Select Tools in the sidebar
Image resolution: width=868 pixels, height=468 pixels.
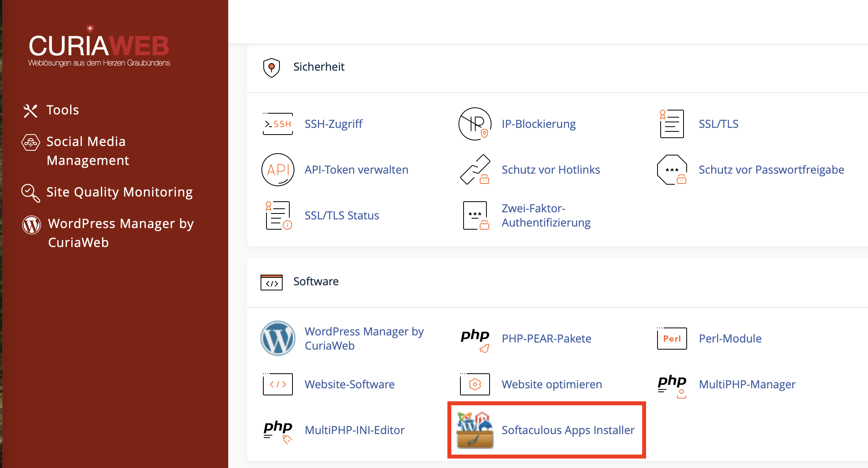[63, 110]
